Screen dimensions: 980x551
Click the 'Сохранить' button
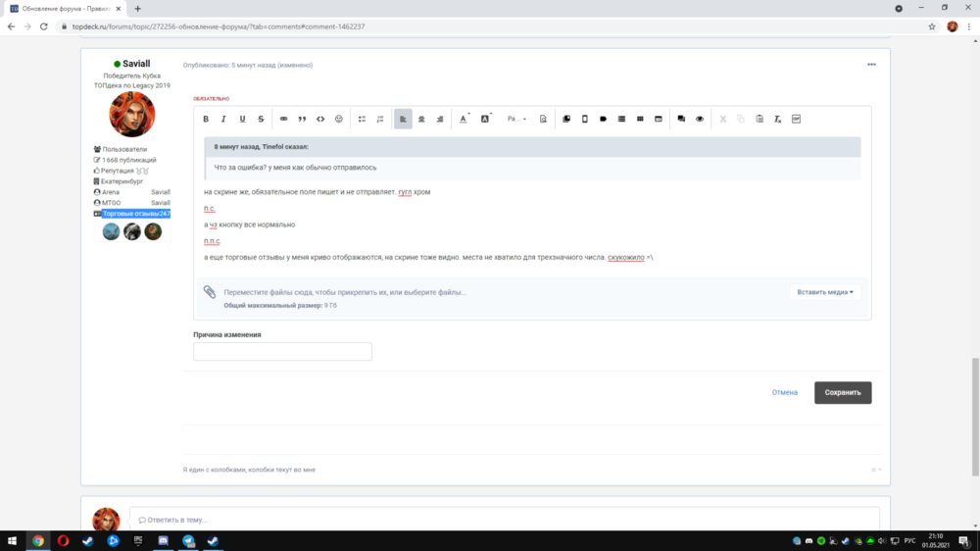click(842, 392)
